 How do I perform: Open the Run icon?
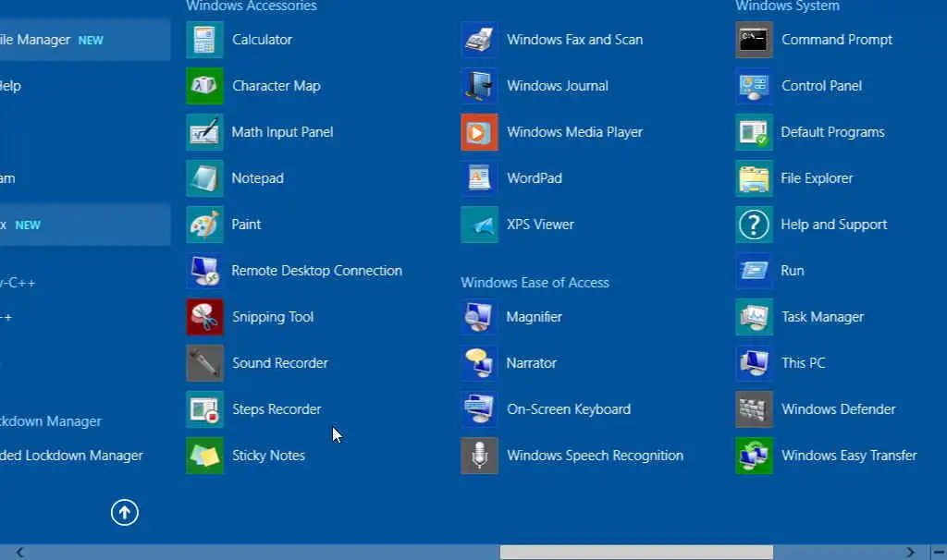click(755, 271)
